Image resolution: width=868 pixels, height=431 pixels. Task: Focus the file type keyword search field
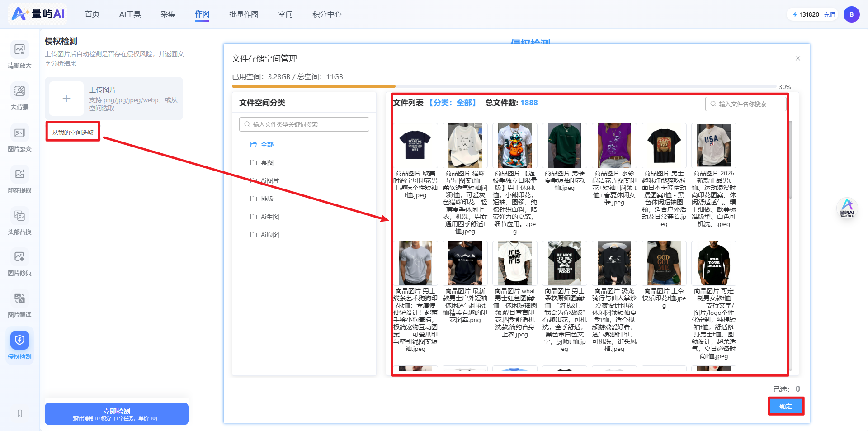coord(304,124)
